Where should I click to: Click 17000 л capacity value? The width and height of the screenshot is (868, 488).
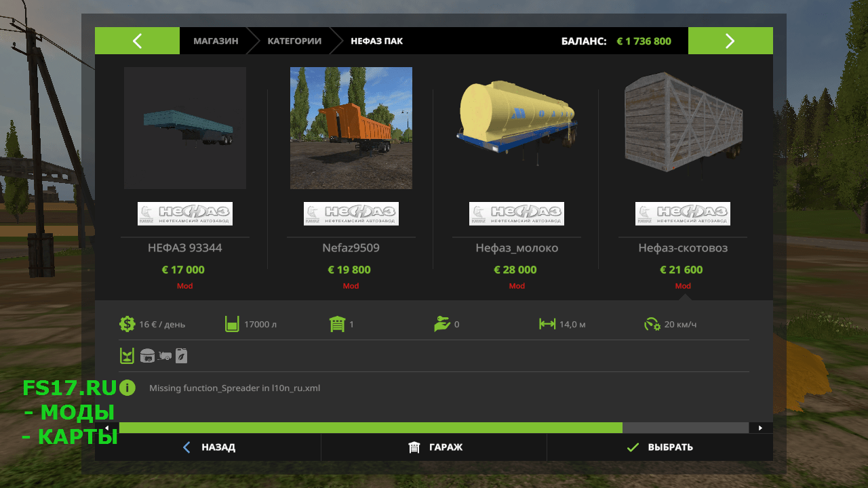260,325
